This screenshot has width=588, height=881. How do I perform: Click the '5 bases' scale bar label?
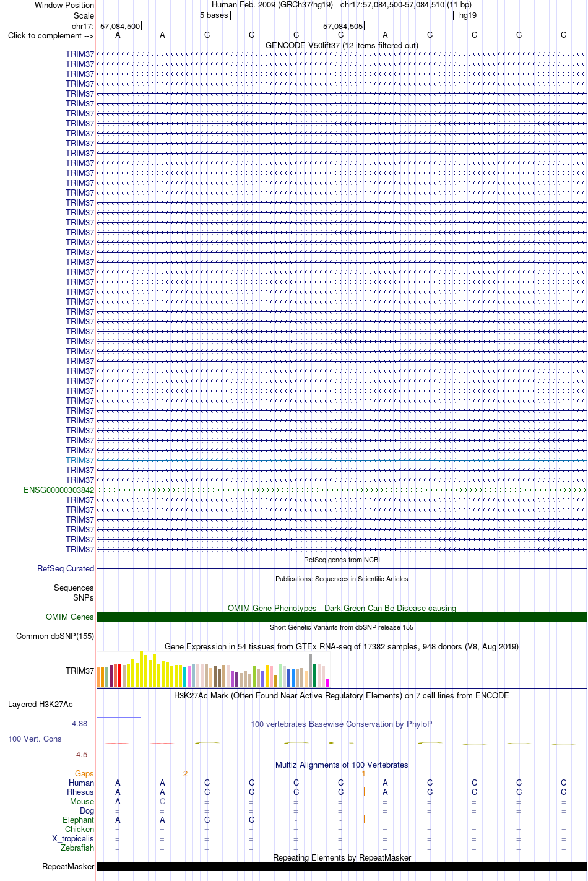pyautogui.click(x=214, y=15)
